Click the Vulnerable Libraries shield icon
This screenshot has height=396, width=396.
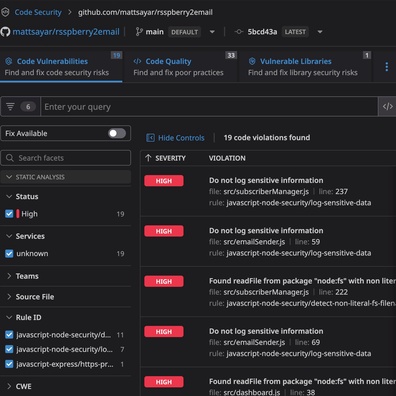pos(252,61)
